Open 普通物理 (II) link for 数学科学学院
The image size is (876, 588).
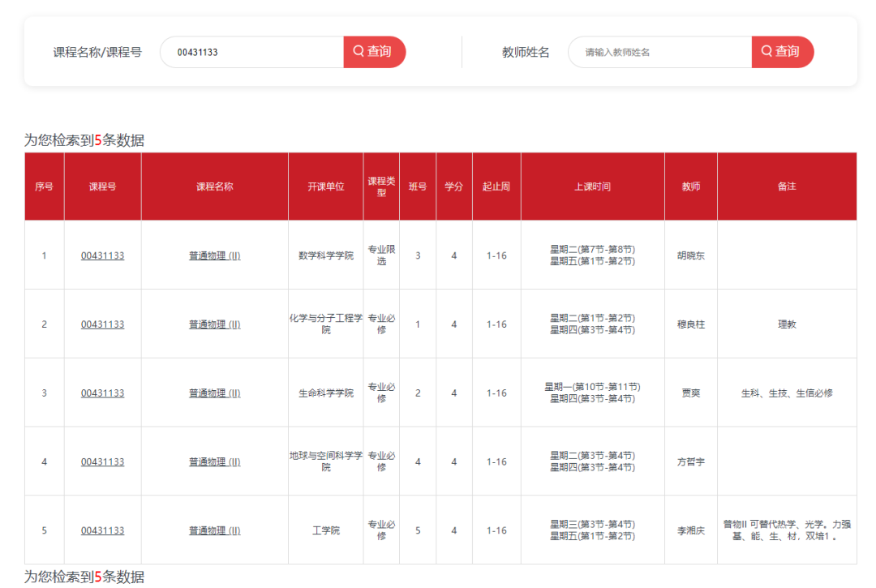click(x=214, y=255)
